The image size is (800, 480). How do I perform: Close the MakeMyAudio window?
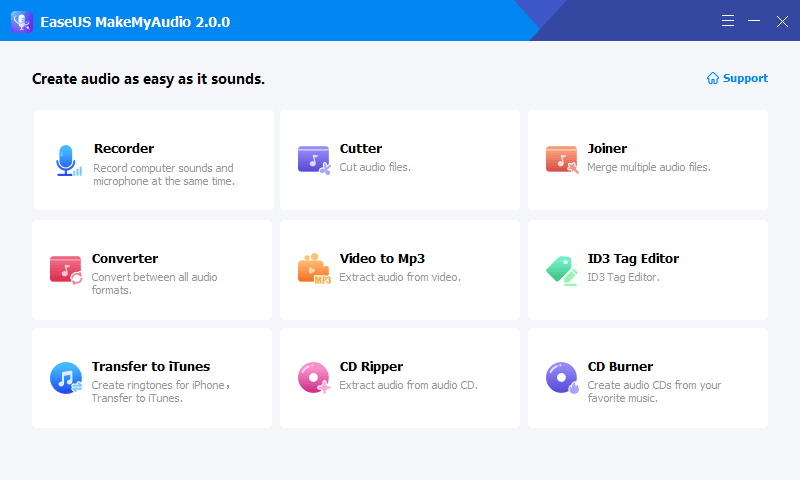pyautogui.click(x=782, y=21)
